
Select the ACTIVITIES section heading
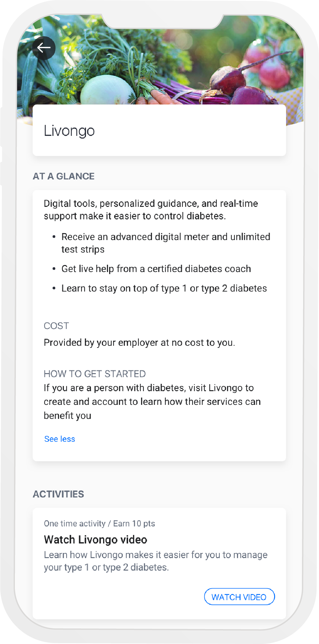[x=59, y=494]
